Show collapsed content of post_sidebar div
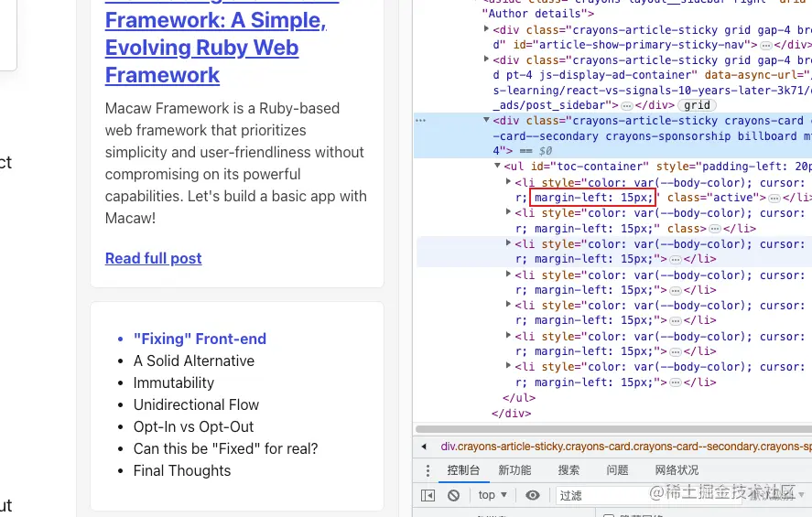Screen dimensions: 812x517 626,105
